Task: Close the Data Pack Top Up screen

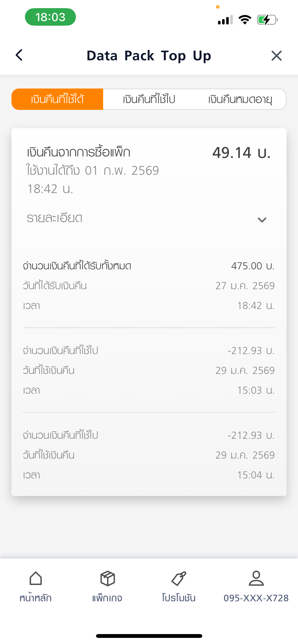Action: tap(276, 56)
